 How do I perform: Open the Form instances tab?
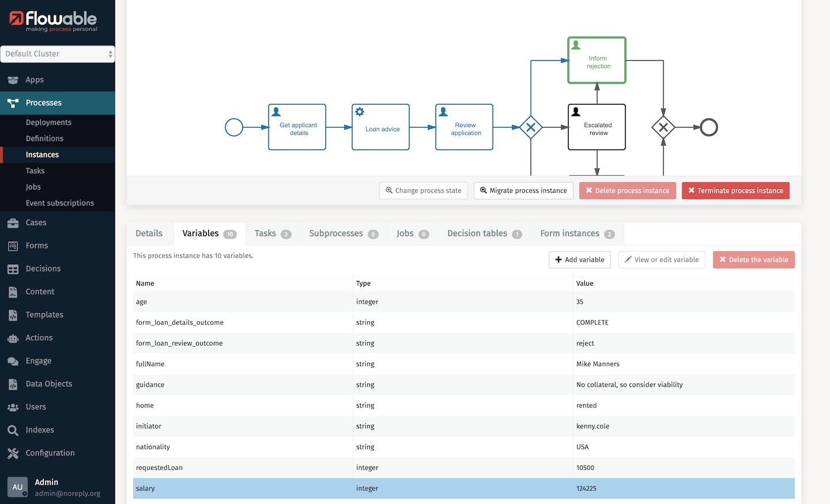[577, 234]
